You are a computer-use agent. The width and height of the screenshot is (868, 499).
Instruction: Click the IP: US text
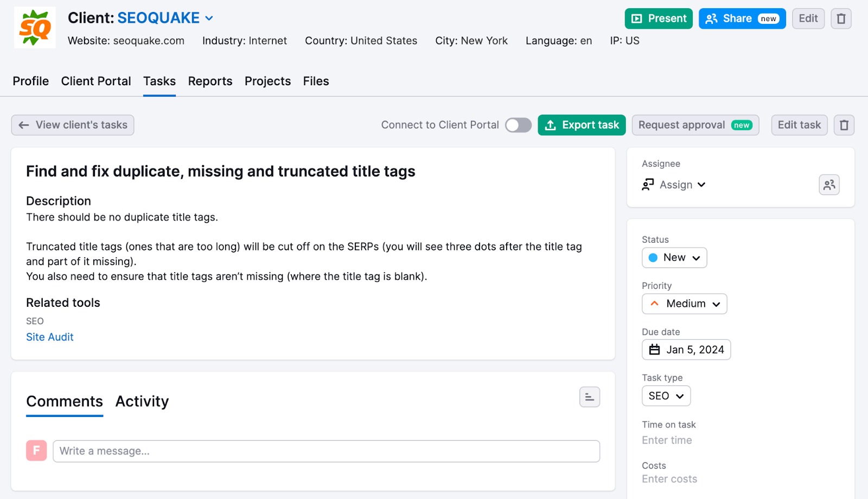tap(624, 41)
